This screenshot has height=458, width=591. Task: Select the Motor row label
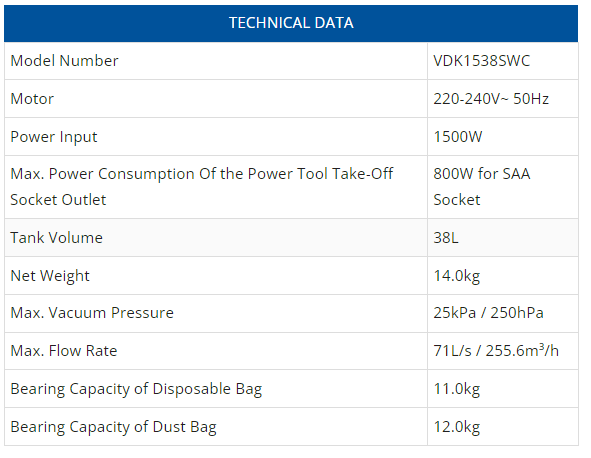tap(32, 99)
